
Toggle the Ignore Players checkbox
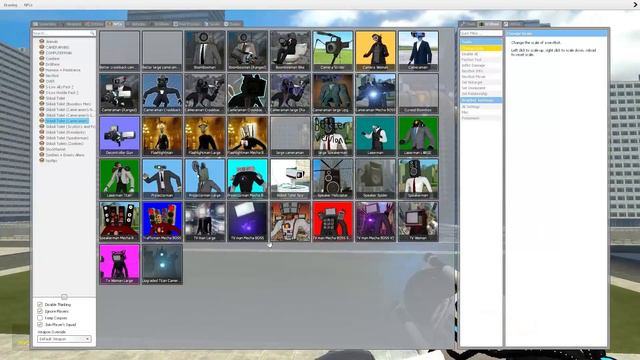[x=40, y=311]
